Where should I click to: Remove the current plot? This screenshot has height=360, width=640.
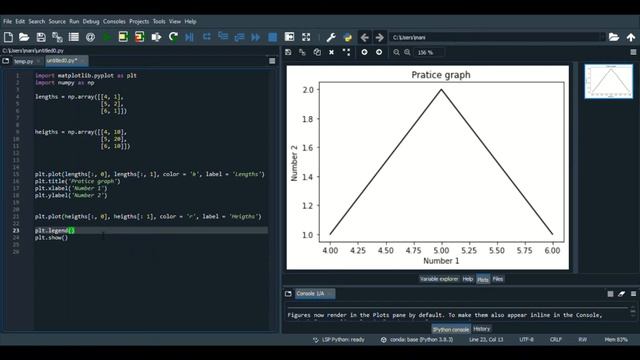coord(331,52)
